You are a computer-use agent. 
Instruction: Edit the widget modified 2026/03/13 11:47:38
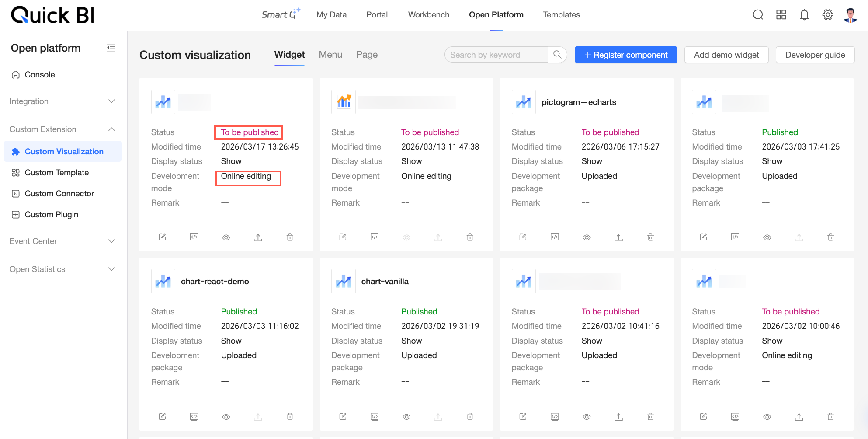[x=343, y=237]
